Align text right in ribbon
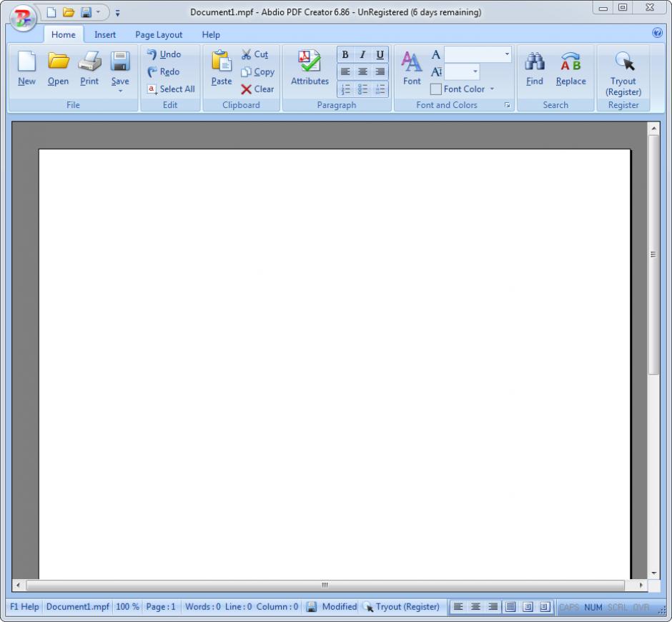Image resolution: width=672 pixels, height=622 pixels. tap(380, 71)
